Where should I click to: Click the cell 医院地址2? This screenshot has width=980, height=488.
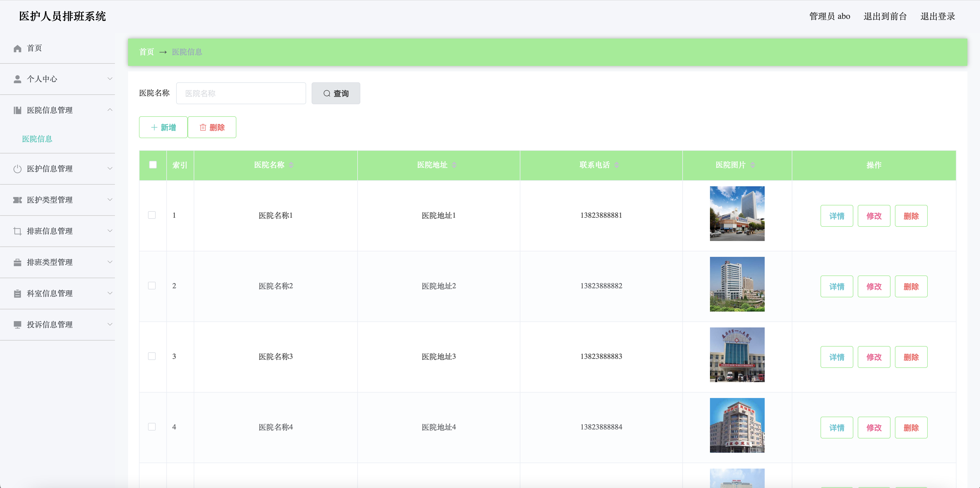pos(439,286)
